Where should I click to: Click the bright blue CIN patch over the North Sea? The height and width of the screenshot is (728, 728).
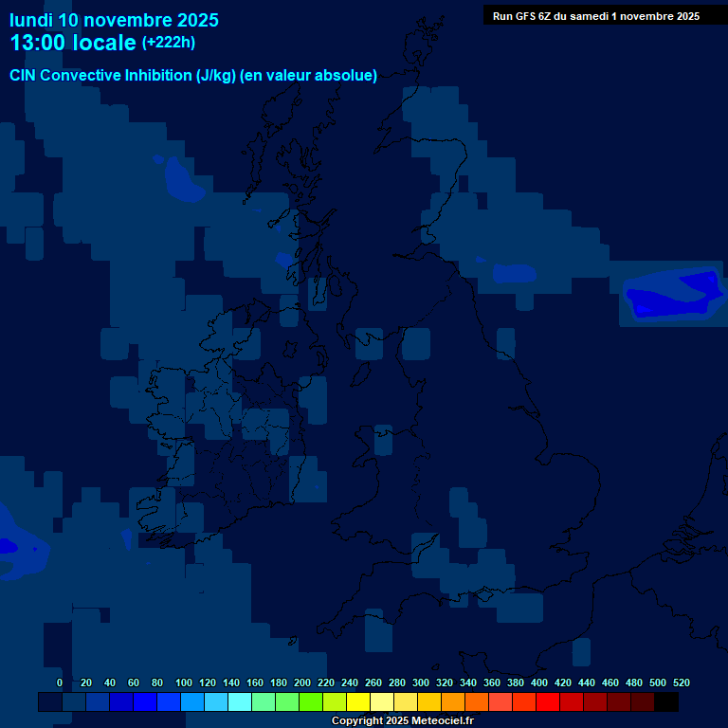point(675,296)
